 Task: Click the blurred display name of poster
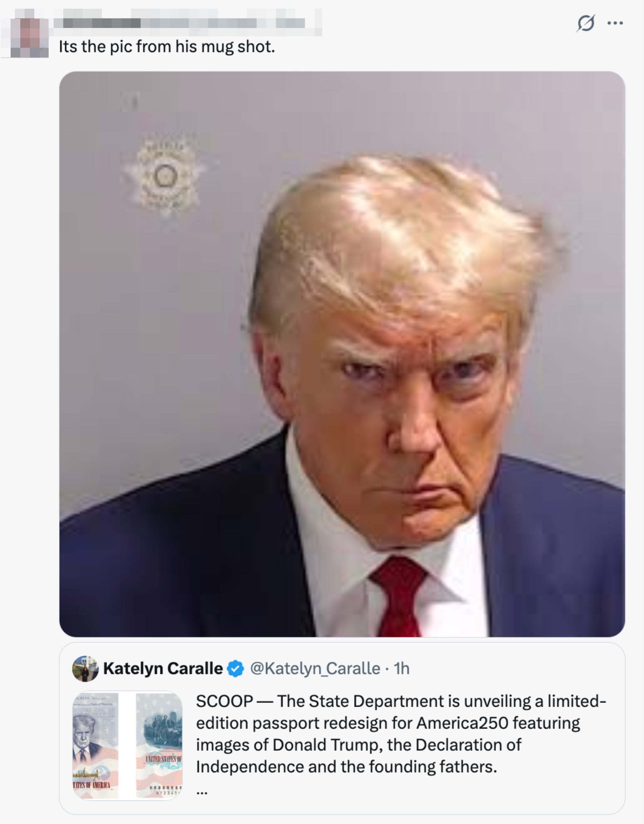97,23
